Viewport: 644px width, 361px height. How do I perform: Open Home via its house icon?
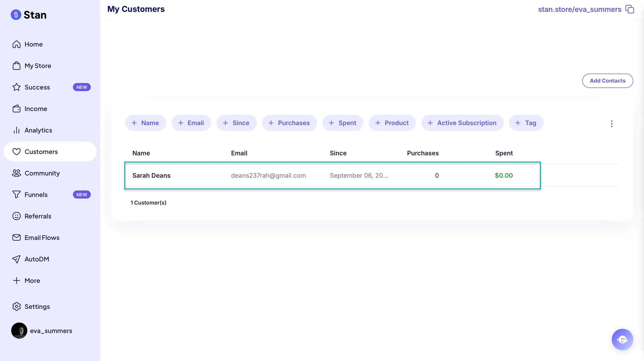pos(16,44)
